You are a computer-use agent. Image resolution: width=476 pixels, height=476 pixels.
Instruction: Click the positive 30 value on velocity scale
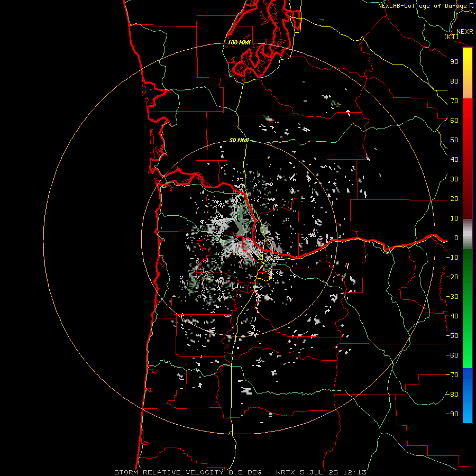tap(454, 179)
